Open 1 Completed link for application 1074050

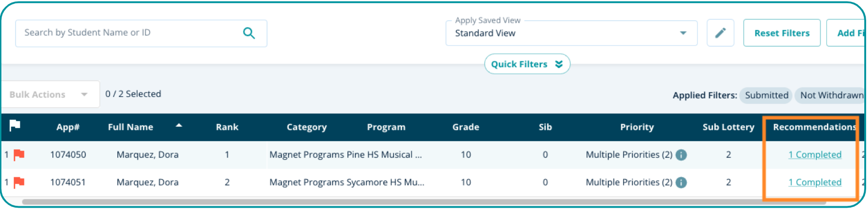tap(815, 155)
